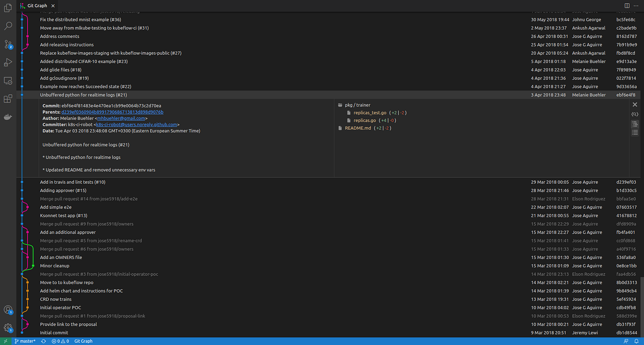This screenshot has height=345, width=644.
Task: Open the Search view
Action: click(8, 26)
